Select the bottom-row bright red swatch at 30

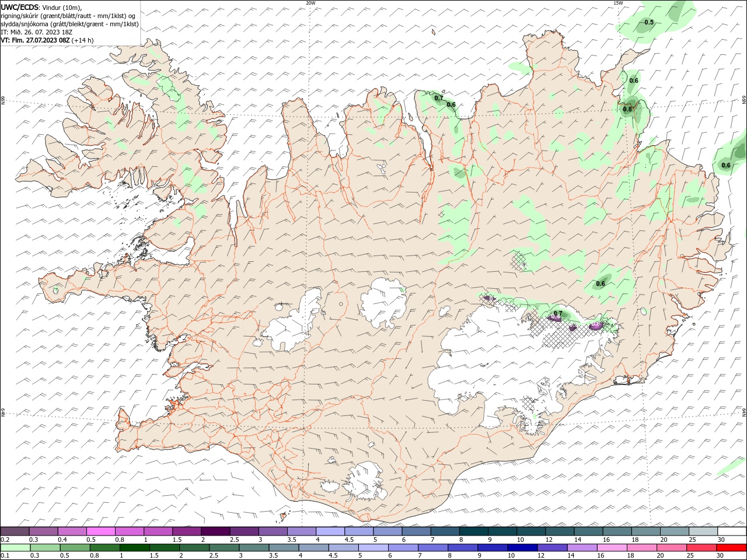[x=731, y=548]
